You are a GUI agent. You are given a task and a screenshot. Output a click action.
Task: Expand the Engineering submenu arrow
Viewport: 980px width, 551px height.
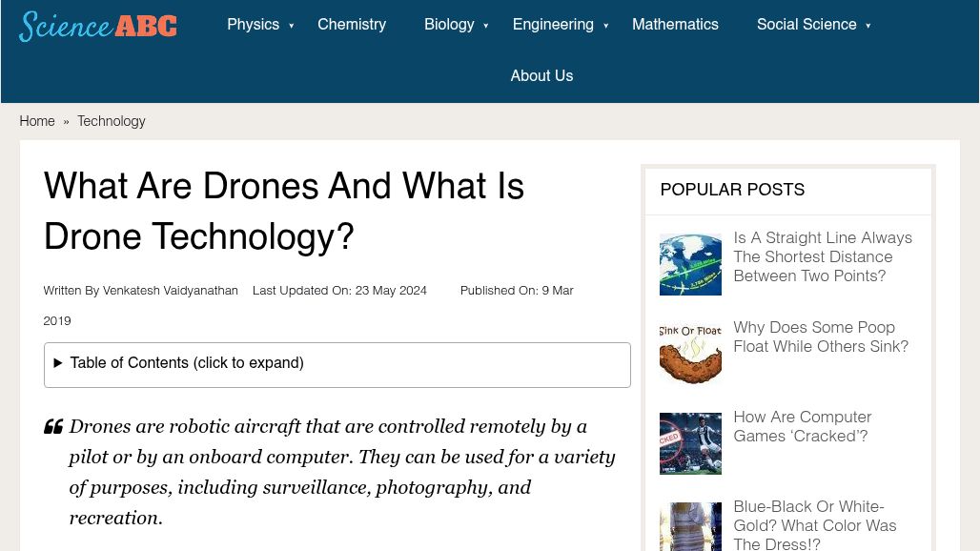tap(606, 26)
